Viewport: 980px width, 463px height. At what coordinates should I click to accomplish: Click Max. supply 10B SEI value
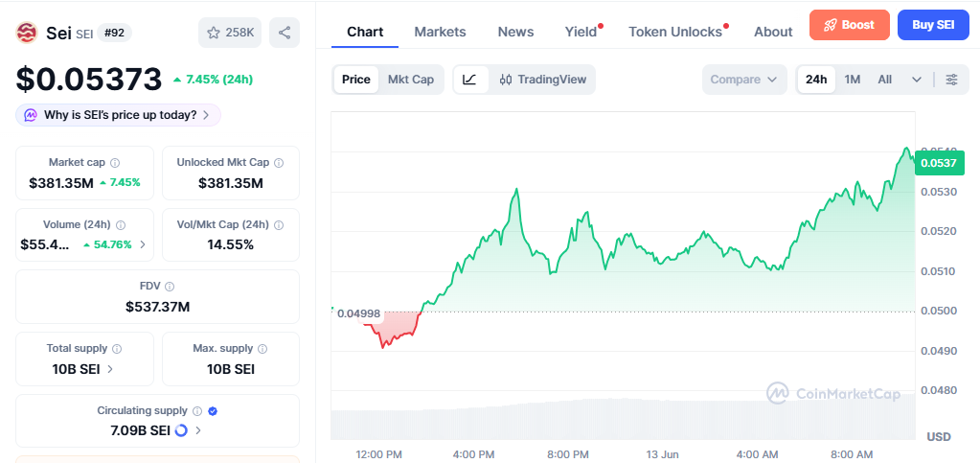point(231,369)
